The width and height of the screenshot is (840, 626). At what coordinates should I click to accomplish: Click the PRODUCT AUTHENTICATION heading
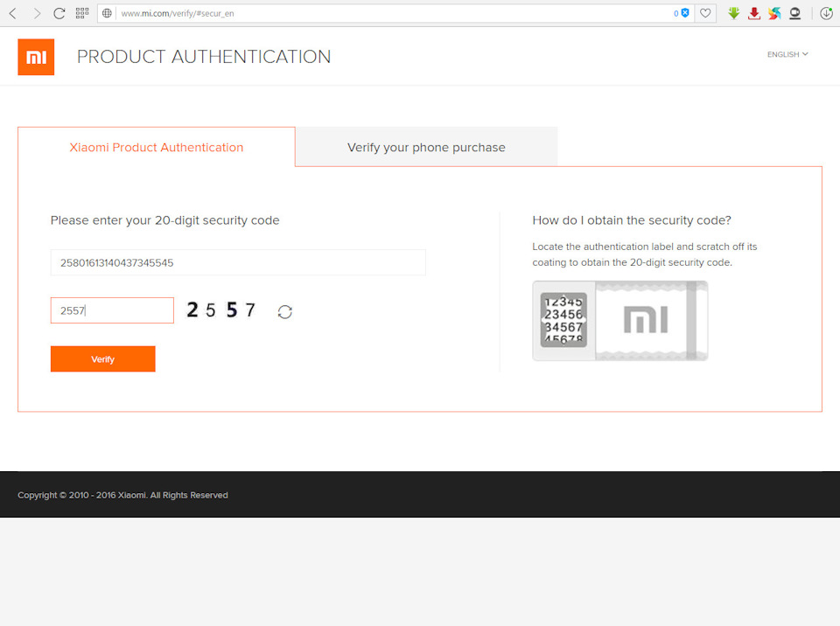coord(204,57)
